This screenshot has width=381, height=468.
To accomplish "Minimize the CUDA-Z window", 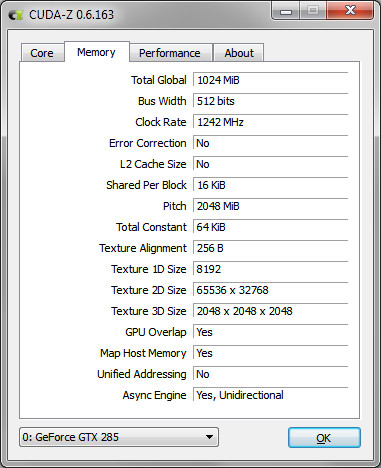I will click(x=286, y=11).
